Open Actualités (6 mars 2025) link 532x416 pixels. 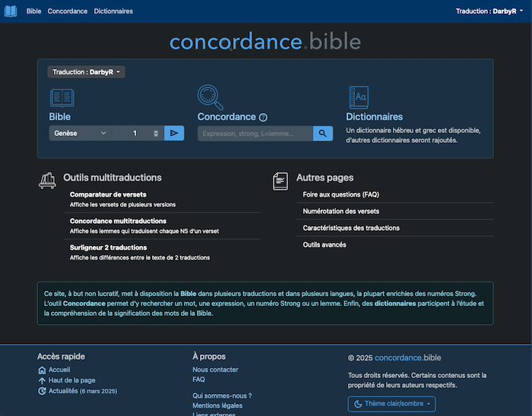pyautogui.click(x=83, y=391)
